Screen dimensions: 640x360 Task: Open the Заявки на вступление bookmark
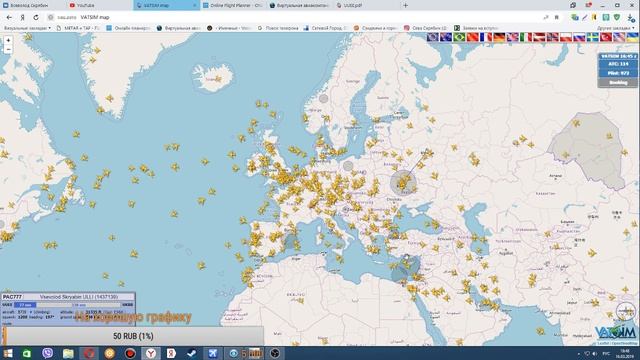(476, 28)
